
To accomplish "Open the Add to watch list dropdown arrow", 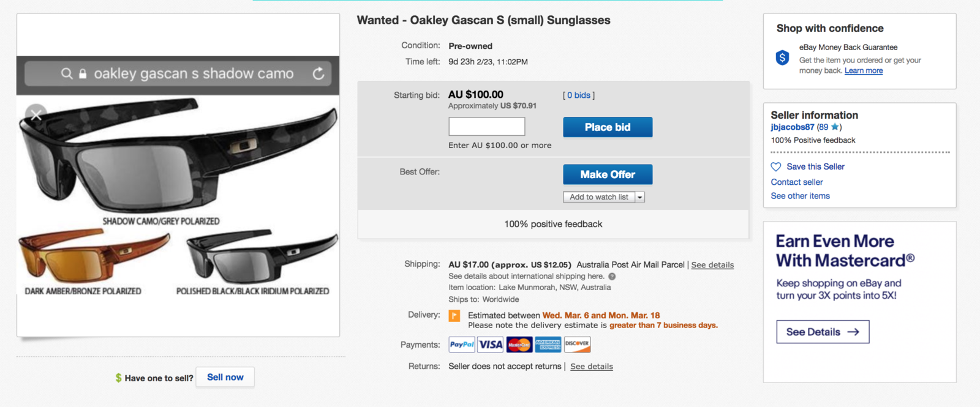I will [x=640, y=197].
